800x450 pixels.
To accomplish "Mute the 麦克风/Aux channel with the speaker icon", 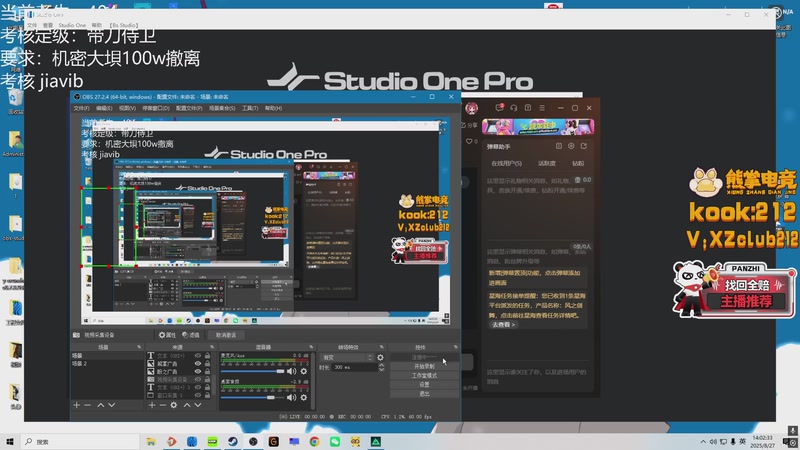I will pos(291,371).
